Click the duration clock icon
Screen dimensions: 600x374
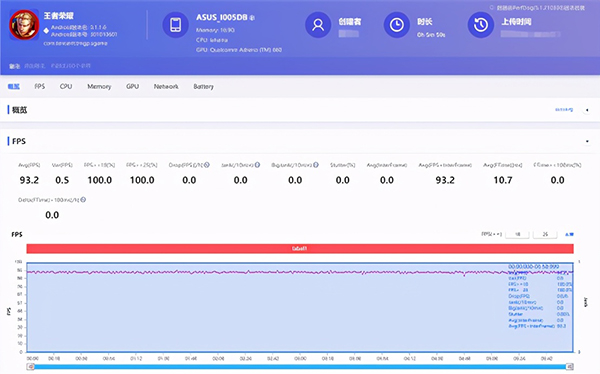point(397,25)
